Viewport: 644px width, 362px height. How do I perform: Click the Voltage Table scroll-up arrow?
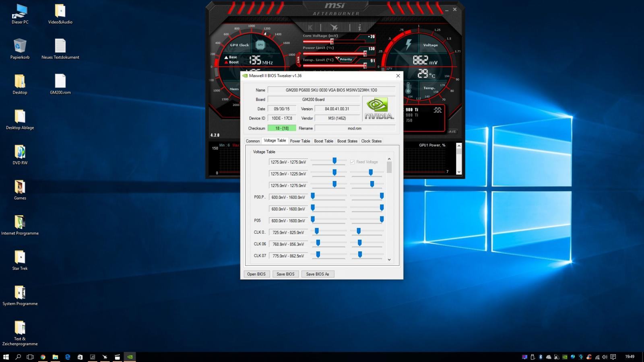389,159
